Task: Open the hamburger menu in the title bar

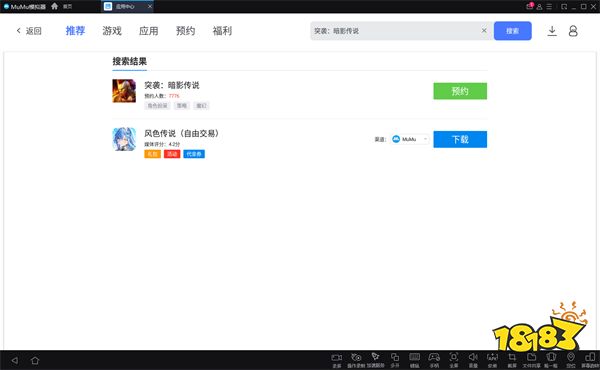Action: tap(549, 7)
